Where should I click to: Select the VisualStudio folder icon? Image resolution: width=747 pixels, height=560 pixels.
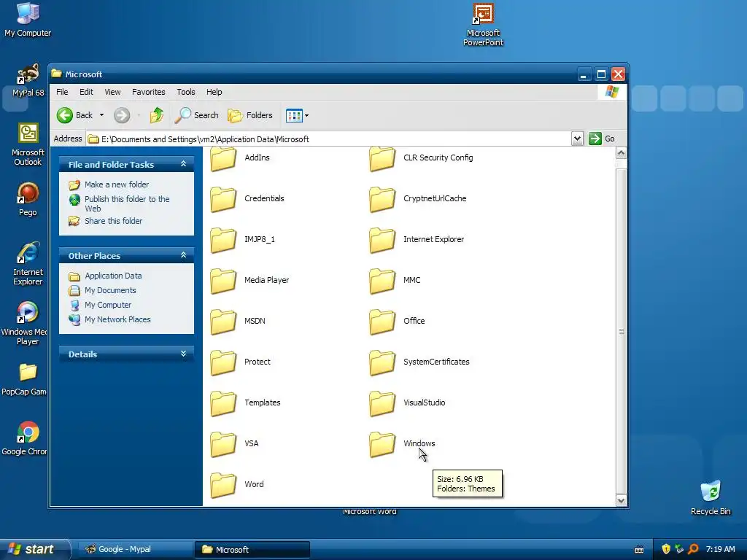(x=382, y=403)
